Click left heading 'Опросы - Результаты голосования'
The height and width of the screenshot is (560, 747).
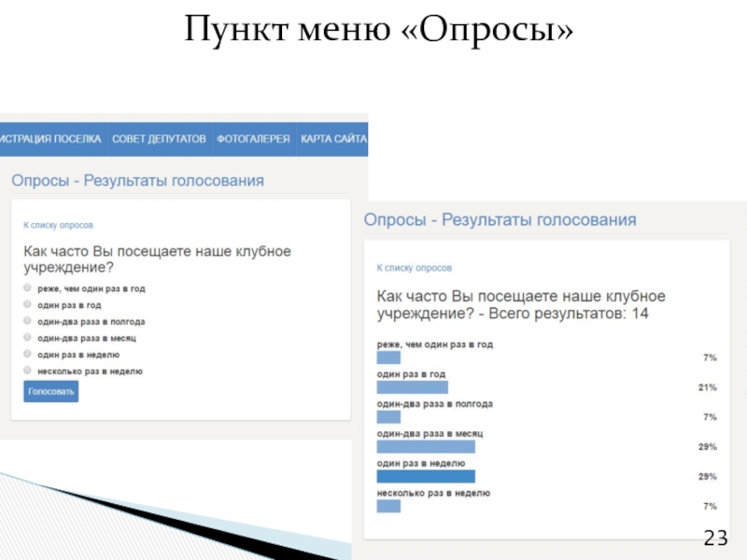pyautogui.click(x=137, y=181)
